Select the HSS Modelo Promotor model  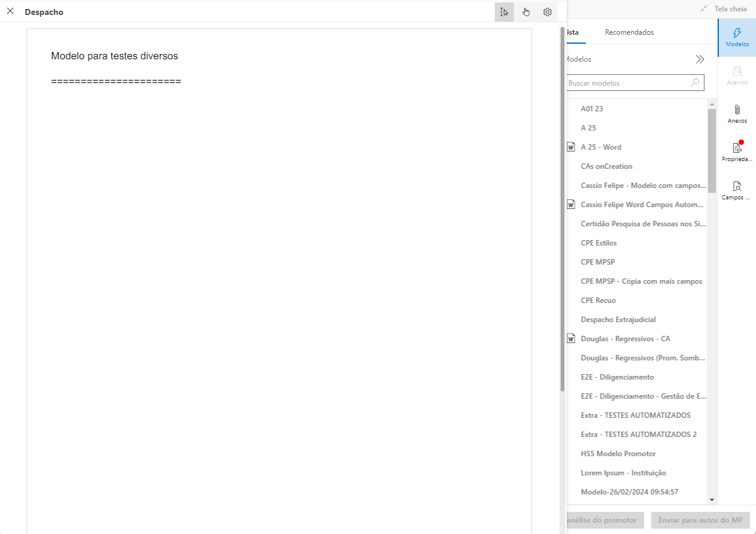coord(618,454)
